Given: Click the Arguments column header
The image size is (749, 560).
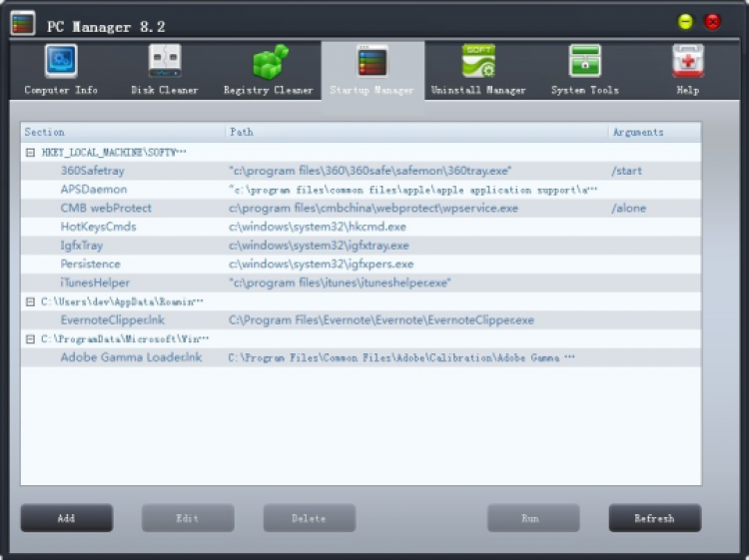Looking at the screenshot, I should (653, 132).
